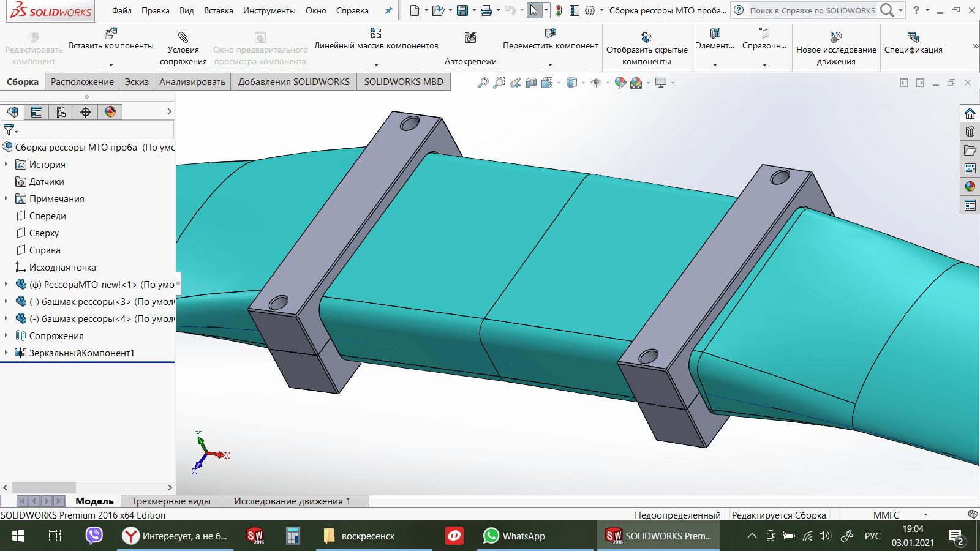Image resolution: width=980 pixels, height=551 pixels.
Task: Toggle the rebuild traffic light icon
Action: click(559, 10)
